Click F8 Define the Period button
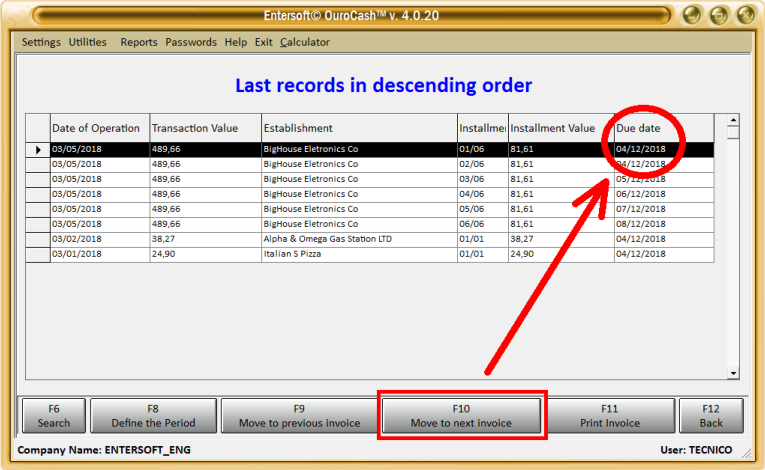 [x=153, y=416]
